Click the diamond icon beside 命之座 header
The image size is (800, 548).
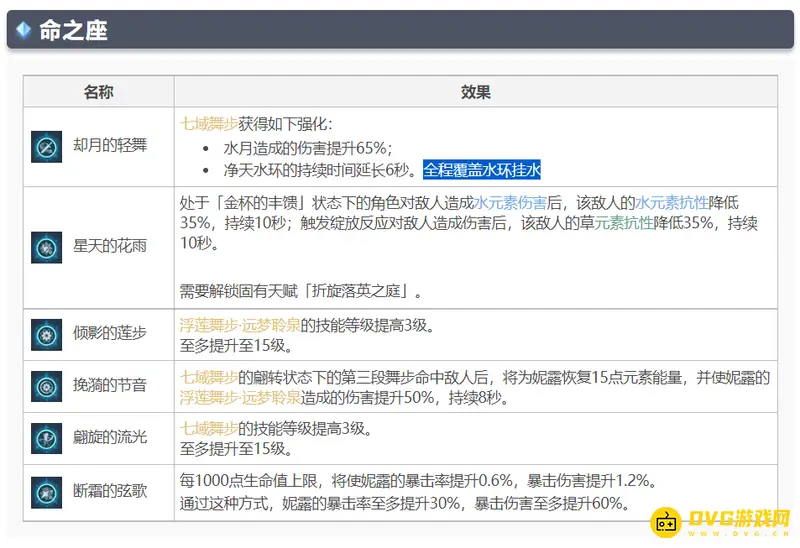(x=23, y=30)
